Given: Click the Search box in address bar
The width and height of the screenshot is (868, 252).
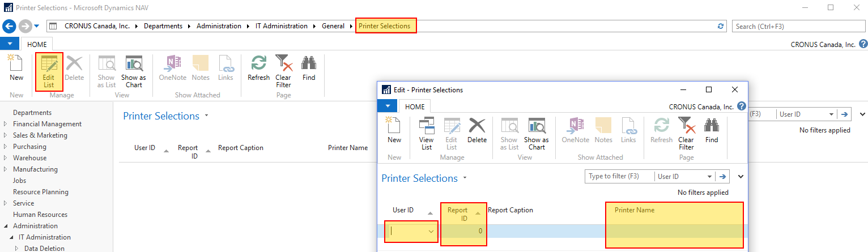Looking at the screenshot, I should (x=798, y=26).
